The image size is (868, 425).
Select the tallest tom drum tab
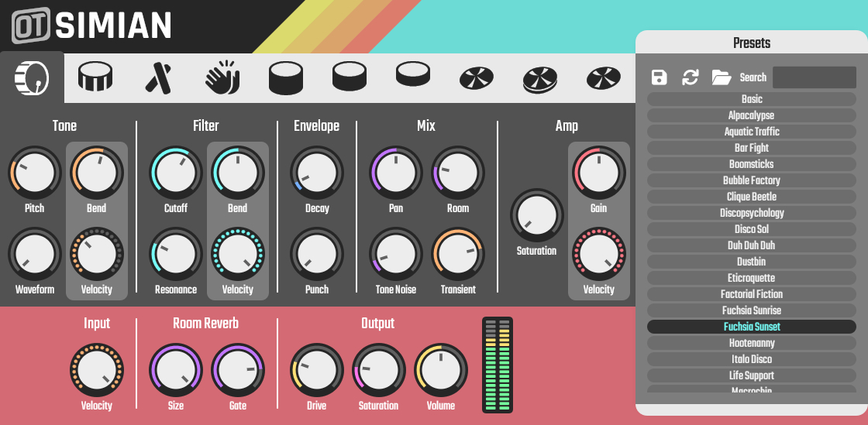point(286,78)
